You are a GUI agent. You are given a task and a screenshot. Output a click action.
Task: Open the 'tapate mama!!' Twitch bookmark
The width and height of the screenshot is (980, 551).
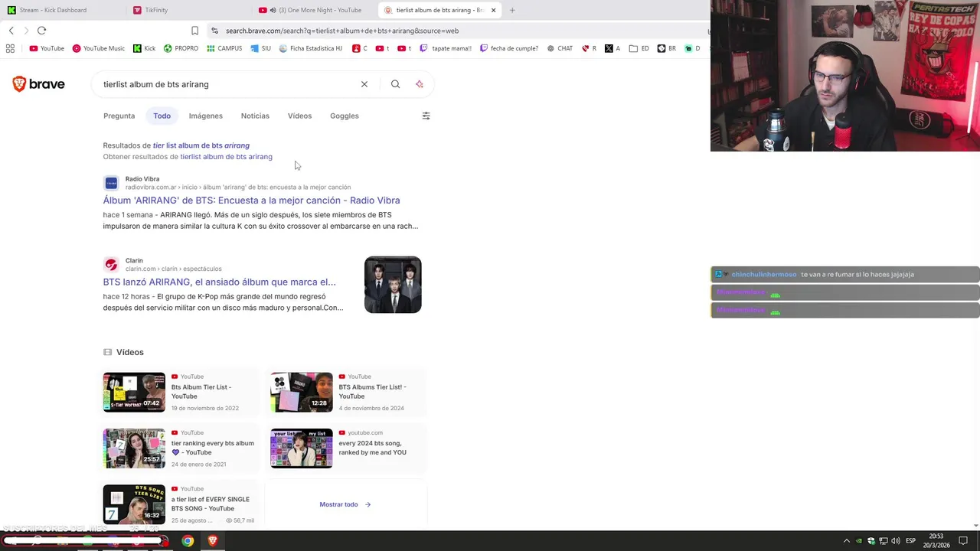coord(446,48)
